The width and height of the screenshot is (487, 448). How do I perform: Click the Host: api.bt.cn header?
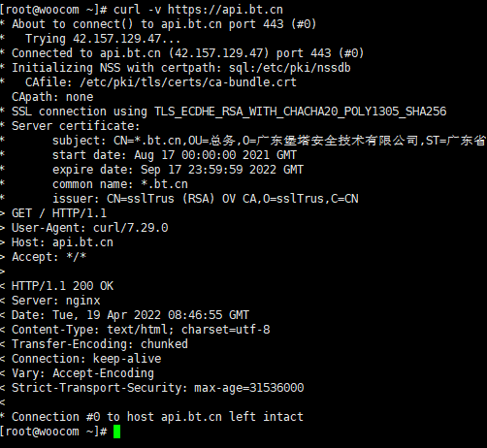point(62,242)
